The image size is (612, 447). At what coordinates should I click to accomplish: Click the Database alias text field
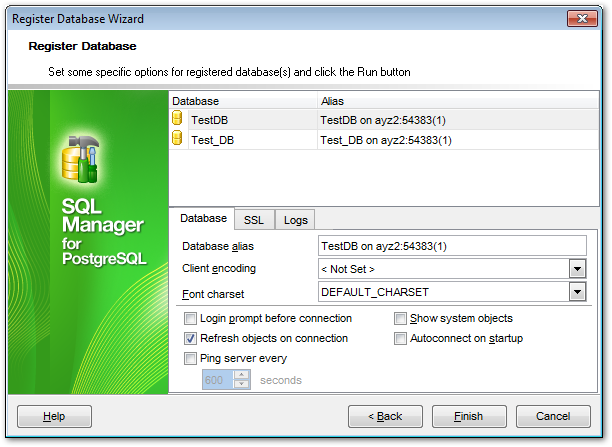451,246
